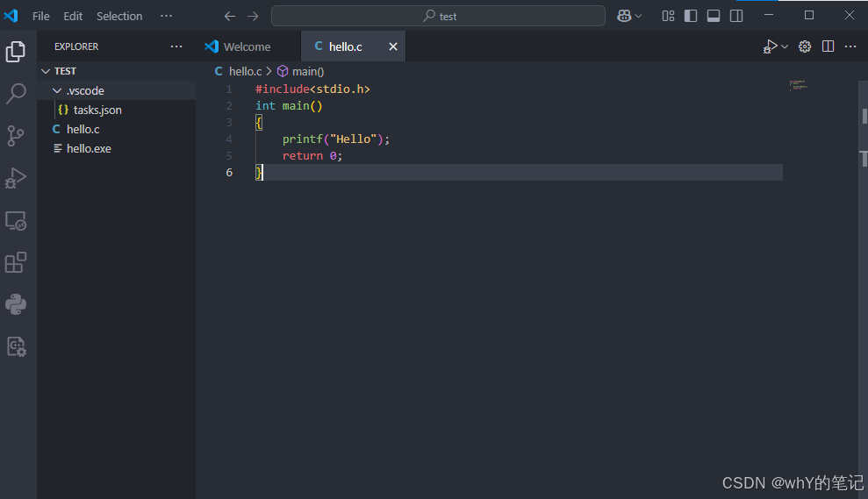This screenshot has width=868, height=499.
Task: Click the EXPLORER panel title
Action: coord(76,46)
